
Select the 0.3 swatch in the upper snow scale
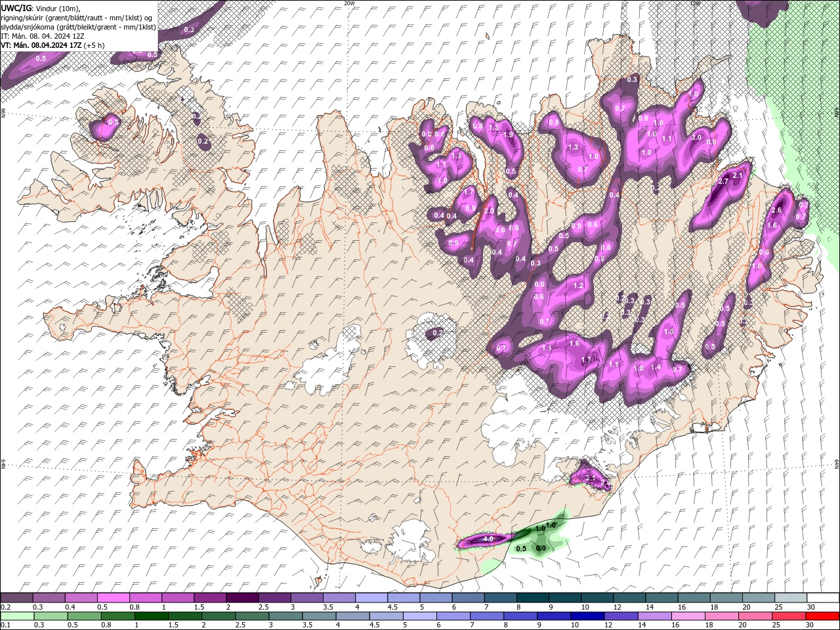click(x=49, y=597)
